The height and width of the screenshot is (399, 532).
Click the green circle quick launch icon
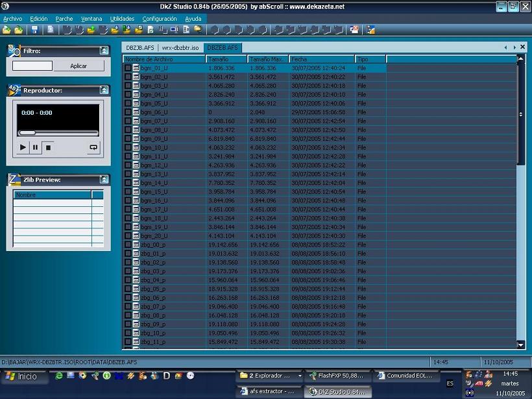tap(107, 376)
